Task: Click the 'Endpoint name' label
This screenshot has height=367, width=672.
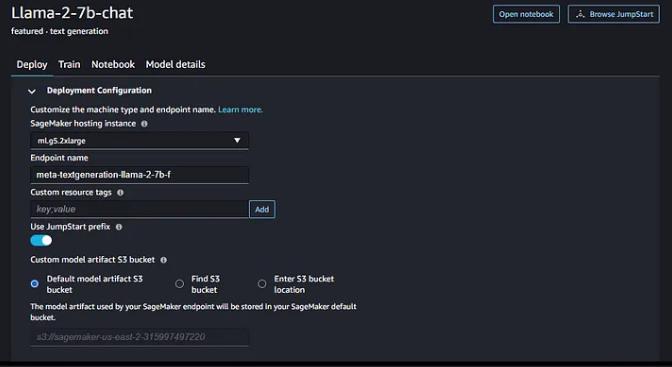Action: tap(59, 158)
